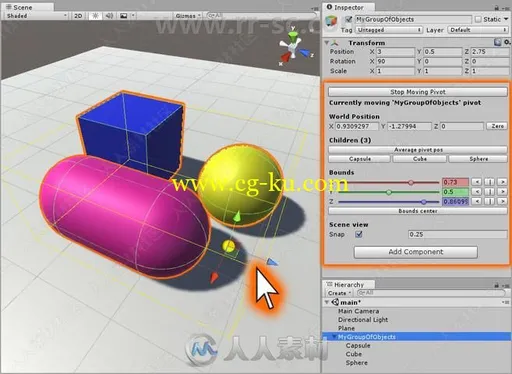Click Y bounds center button
The image size is (512, 374).
(x=489, y=192)
